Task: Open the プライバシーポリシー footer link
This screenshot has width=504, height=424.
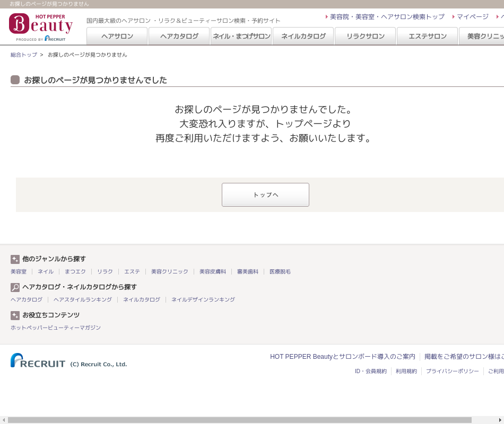Action: [452, 371]
